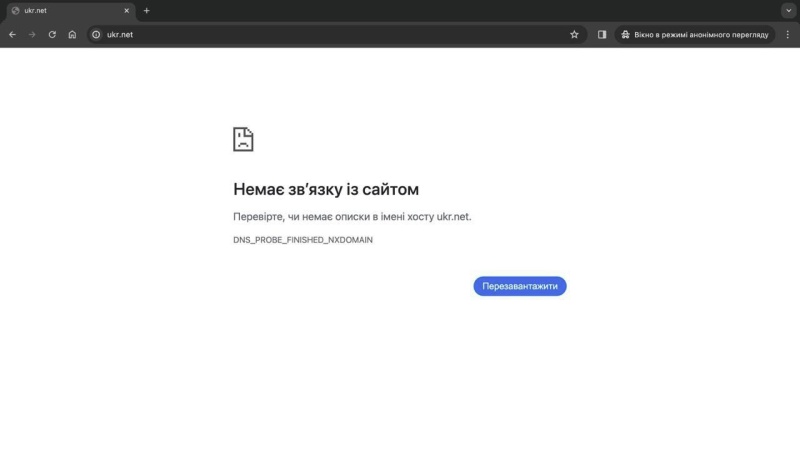Screen dimensions: 800x456
Task: Click the forward navigation arrow
Action: click(32, 34)
